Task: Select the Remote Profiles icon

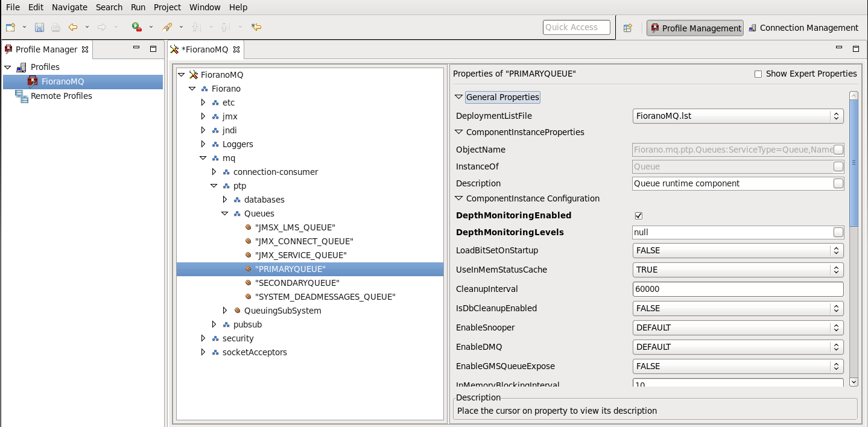Action: [22, 96]
